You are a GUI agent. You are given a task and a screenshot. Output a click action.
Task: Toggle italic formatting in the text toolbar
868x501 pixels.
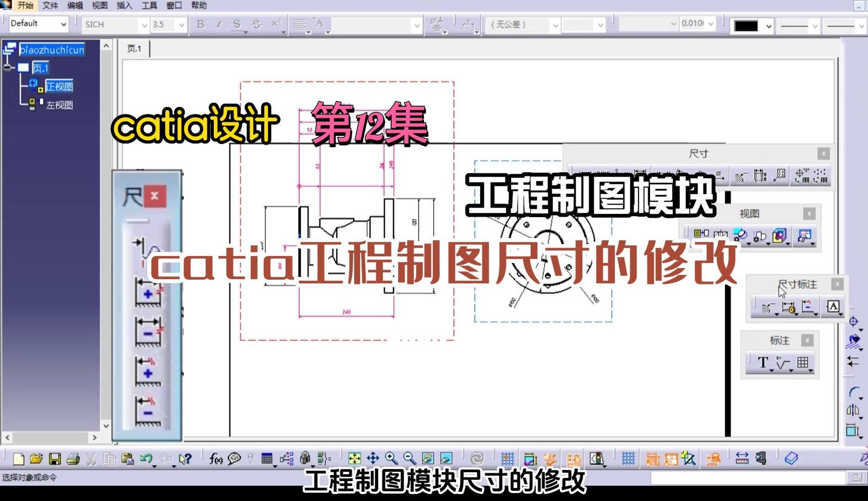(x=219, y=25)
